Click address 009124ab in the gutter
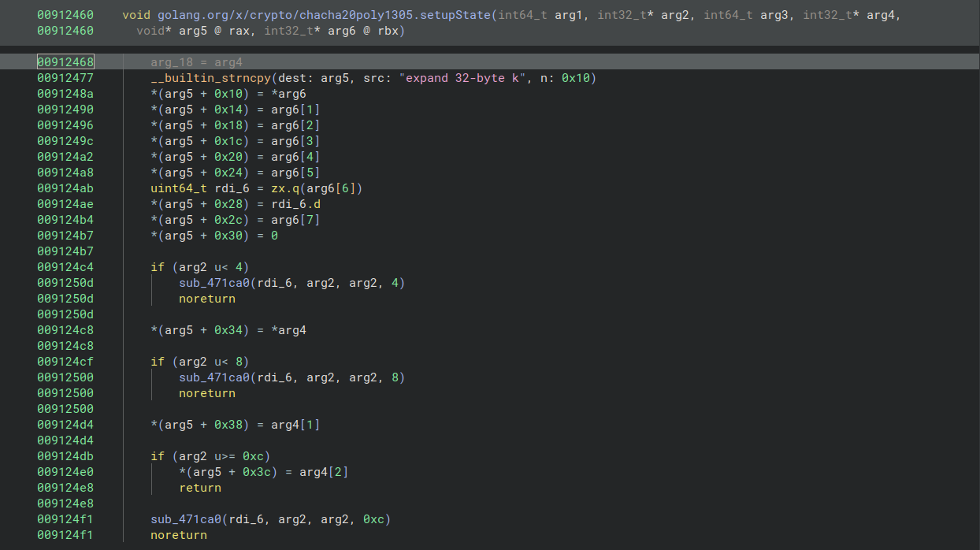The height and width of the screenshot is (550, 980). tap(65, 188)
